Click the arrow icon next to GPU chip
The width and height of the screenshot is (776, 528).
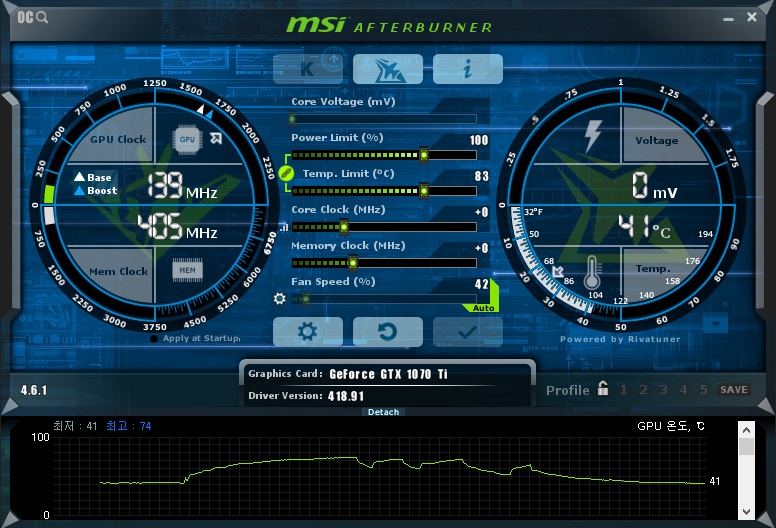click(216, 138)
